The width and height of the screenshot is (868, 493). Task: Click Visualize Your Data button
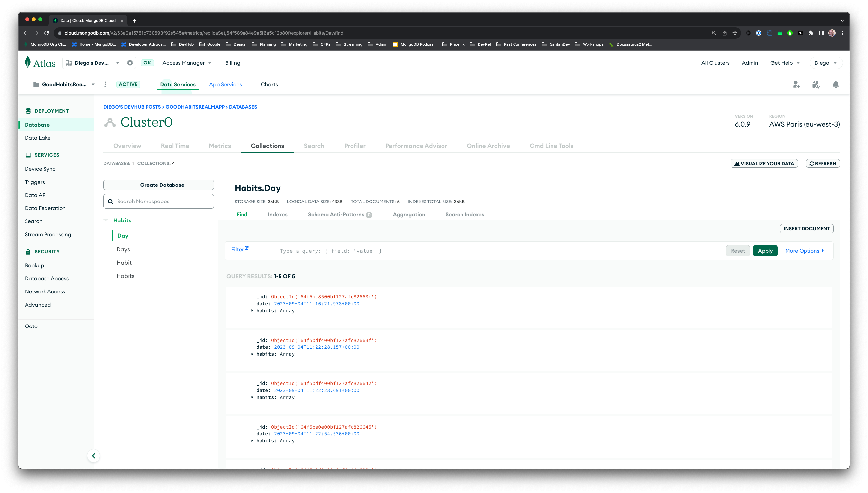tap(764, 163)
